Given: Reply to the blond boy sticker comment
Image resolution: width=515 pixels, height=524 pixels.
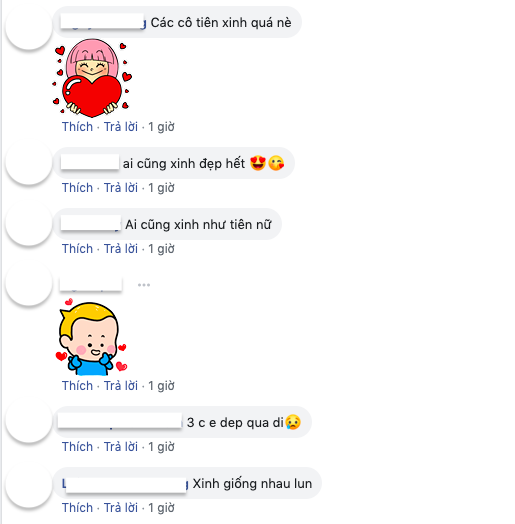Looking at the screenshot, I should pyautogui.click(x=121, y=386).
